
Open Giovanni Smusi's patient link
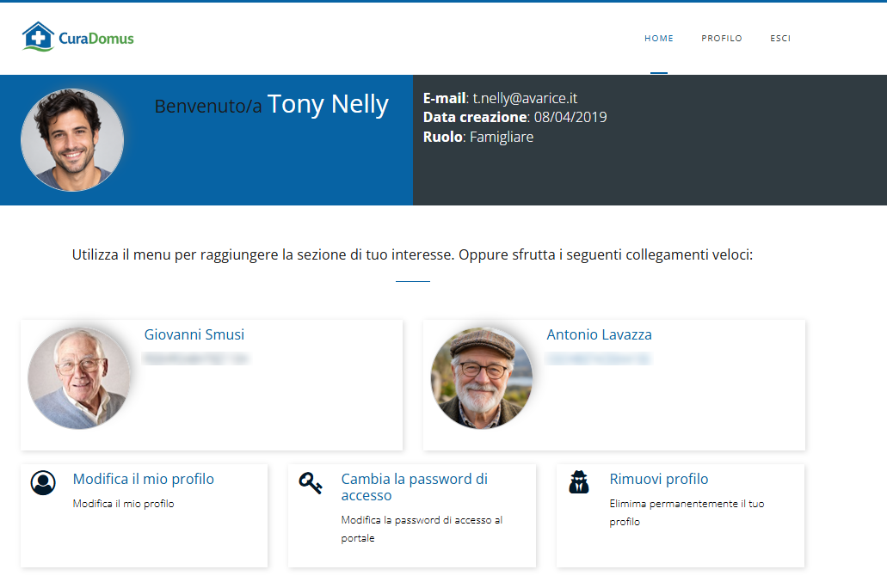(x=194, y=334)
